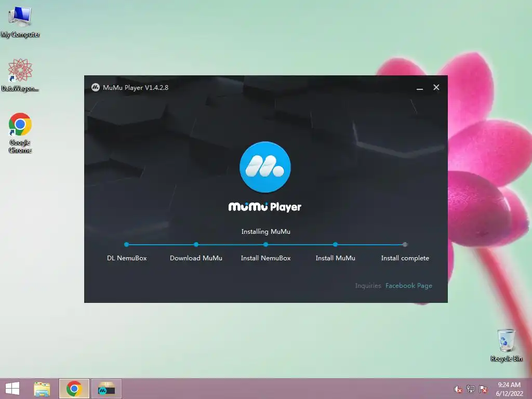Click the 'Download MuMu' step label

pyautogui.click(x=196, y=258)
